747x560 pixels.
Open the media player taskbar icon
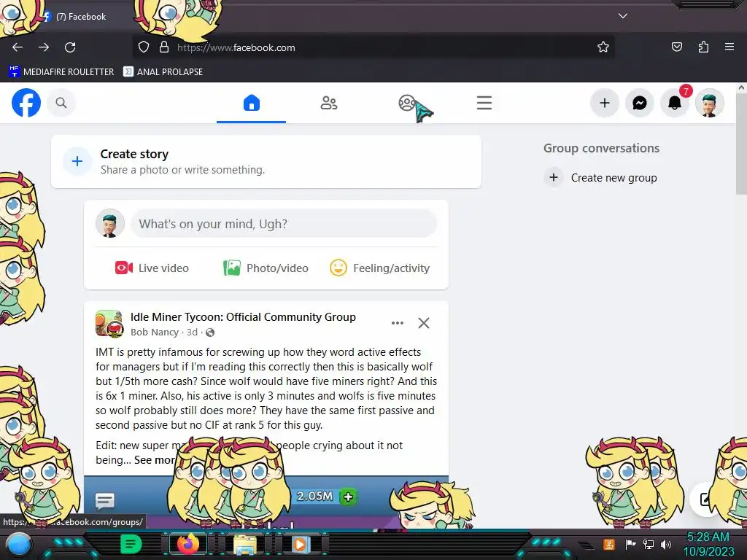click(300, 544)
